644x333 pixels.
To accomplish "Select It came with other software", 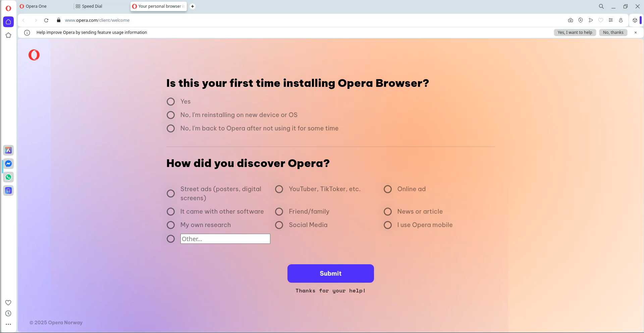I will tap(171, 212).
